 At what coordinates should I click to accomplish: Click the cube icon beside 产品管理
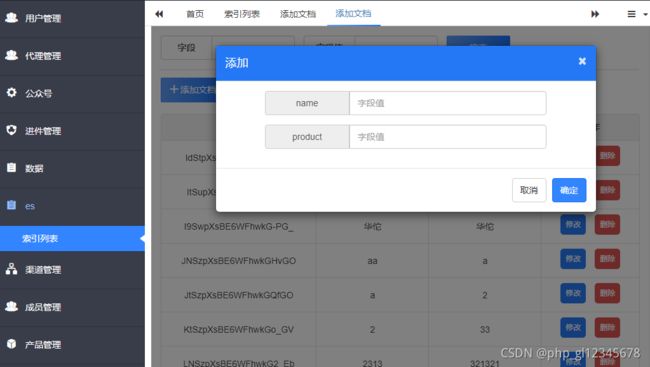(x=11, y=344)
